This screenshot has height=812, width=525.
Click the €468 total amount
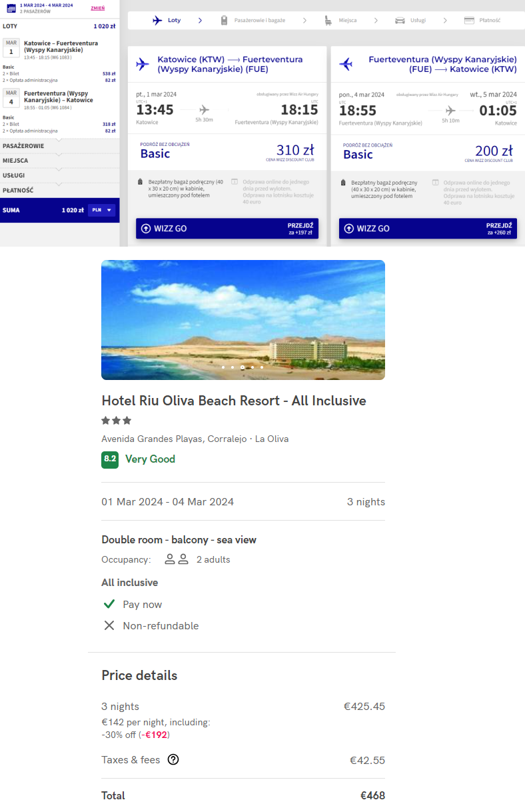pyautogui.click(x=373, y=795)
